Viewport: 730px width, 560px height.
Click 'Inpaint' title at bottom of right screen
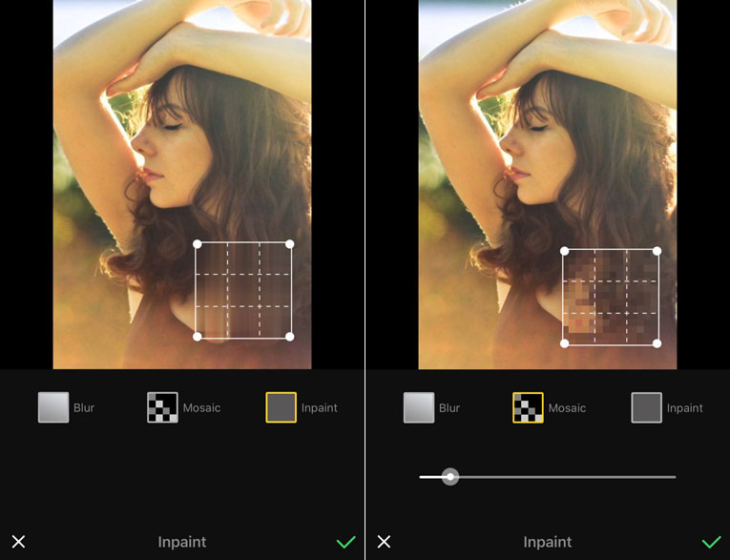[x=548, y=542]
